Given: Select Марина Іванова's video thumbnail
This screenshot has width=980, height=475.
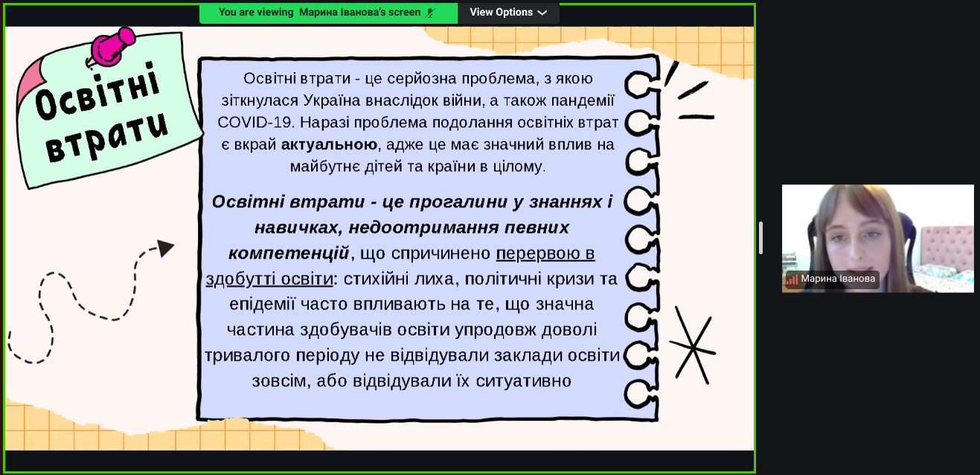Looking at the screenshot, I should coord(877,230).
